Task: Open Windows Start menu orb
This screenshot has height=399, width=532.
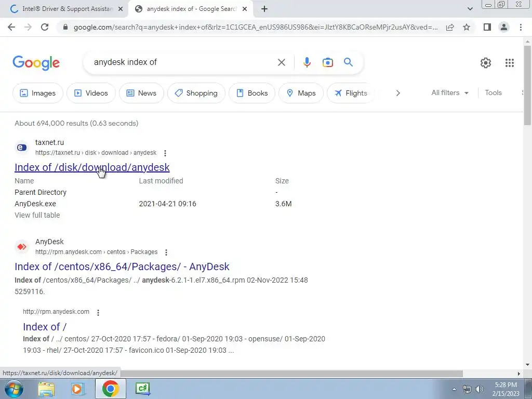Action: coord(13,389)
